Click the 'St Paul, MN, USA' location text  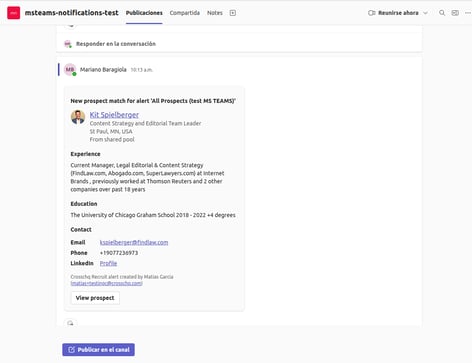coord(111,131)
